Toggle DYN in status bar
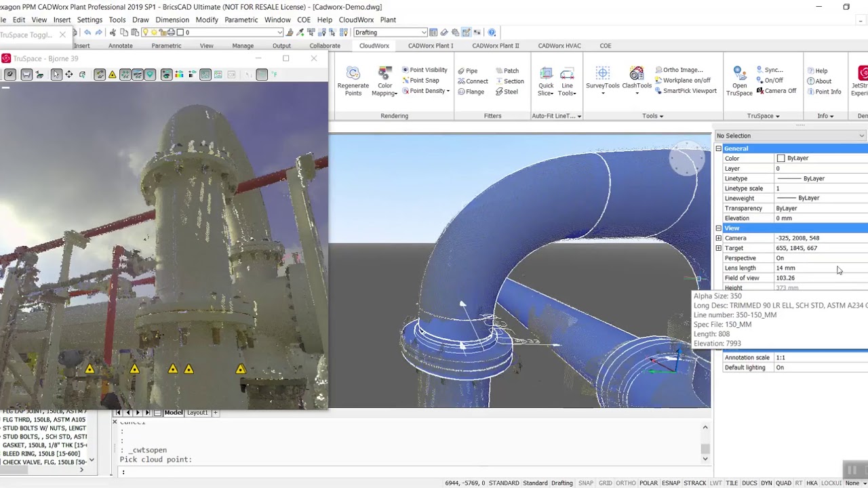 pyautogui.click(x=766, y=483)
